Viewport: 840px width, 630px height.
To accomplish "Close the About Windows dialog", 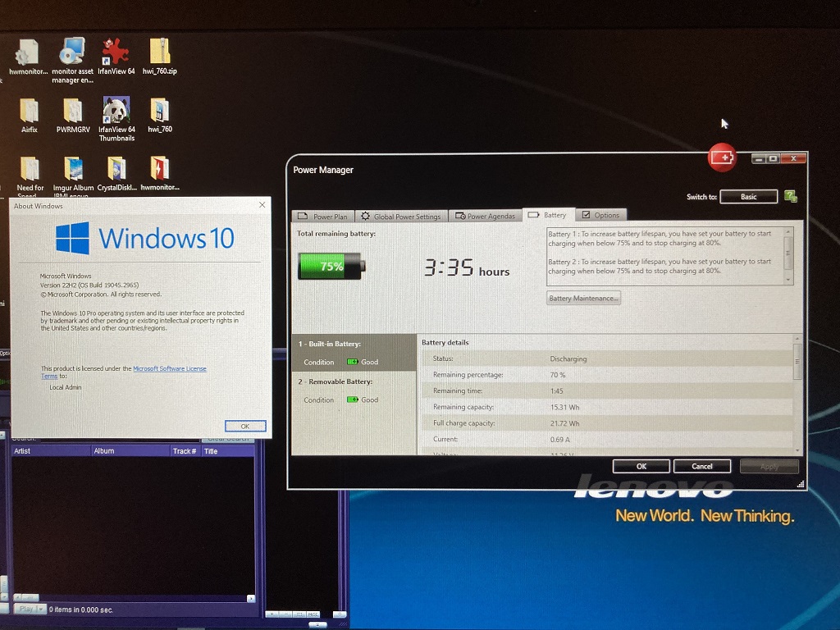I will click(262, 204).
